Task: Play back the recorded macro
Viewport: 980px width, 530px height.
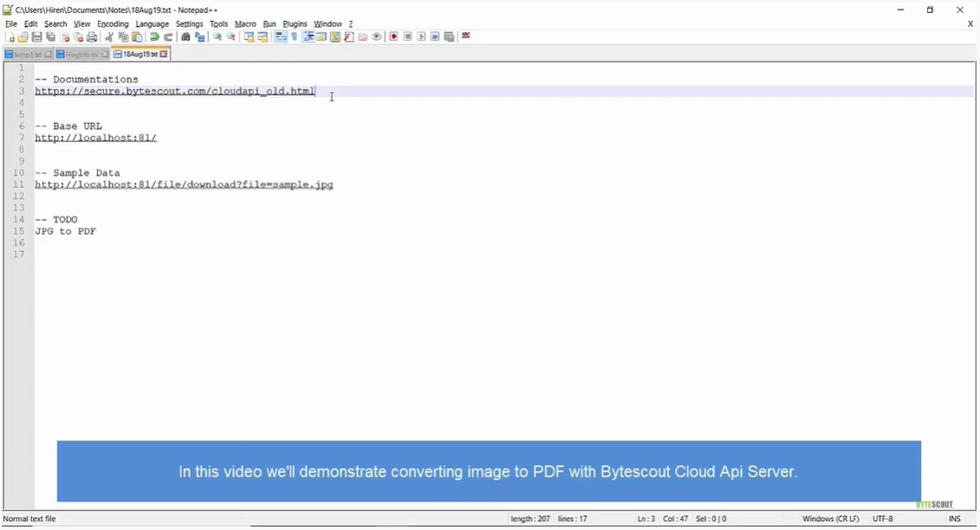Action: coord(421,37)
